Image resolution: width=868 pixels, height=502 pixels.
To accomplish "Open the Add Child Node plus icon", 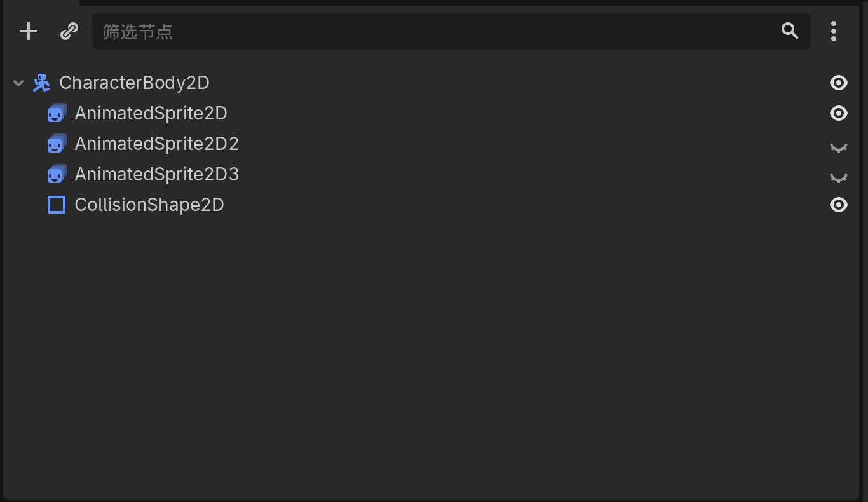I will point(28,31).
